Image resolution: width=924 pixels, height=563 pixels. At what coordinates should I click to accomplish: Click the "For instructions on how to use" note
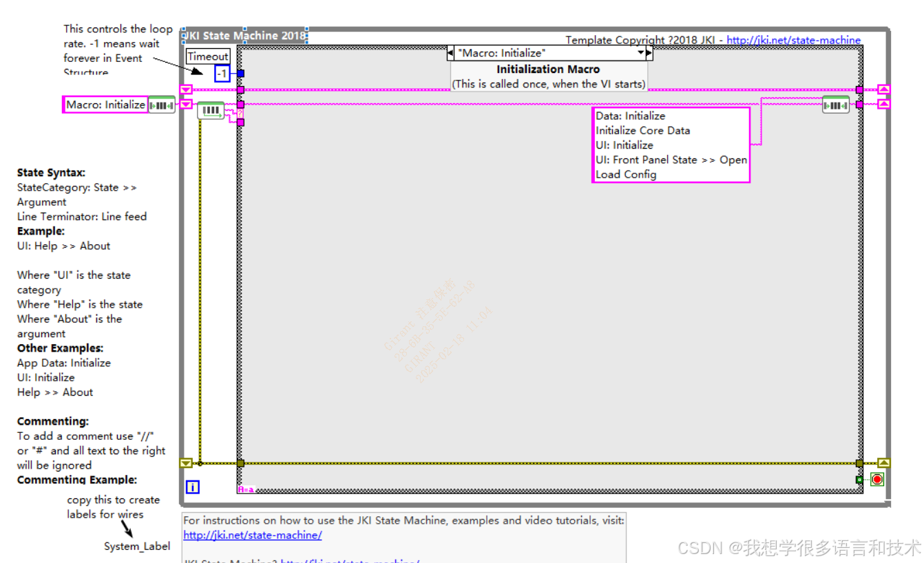(404, 520)
